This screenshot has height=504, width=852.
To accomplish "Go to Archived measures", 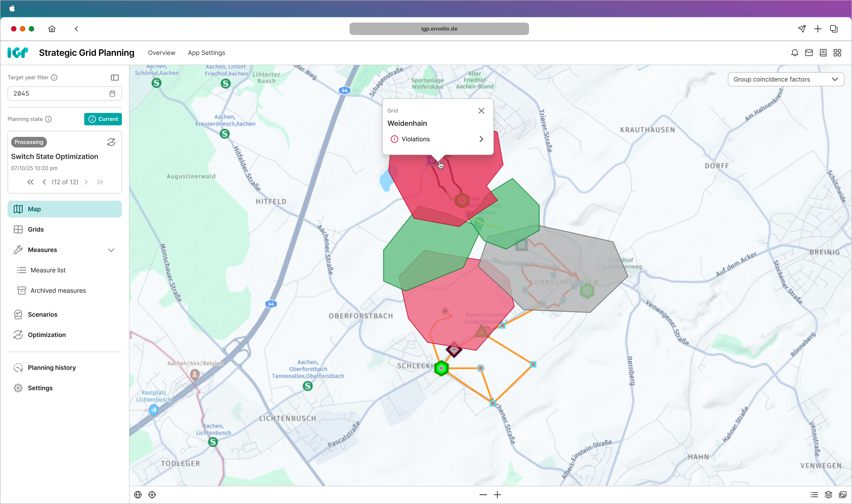I will click(58, 290).
